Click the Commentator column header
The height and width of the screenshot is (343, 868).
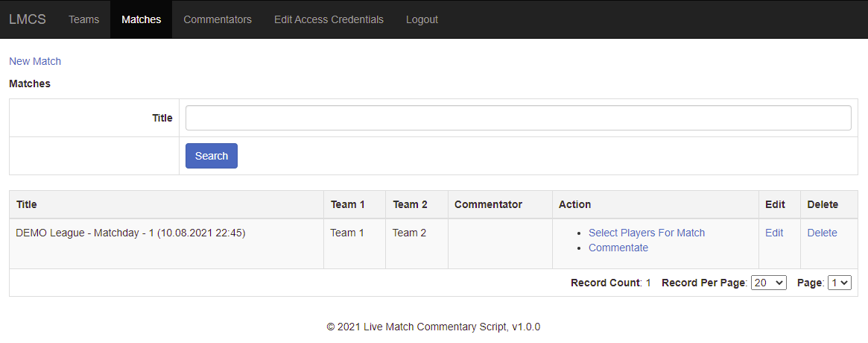pos(488,204)
